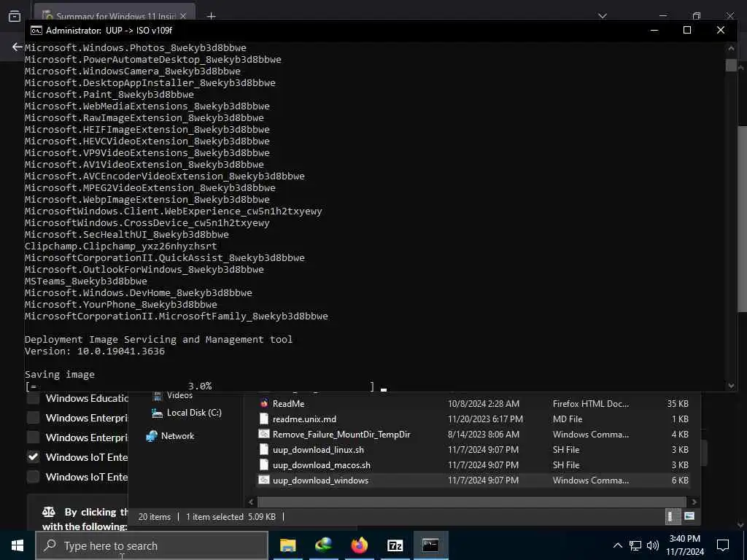Select Remove_Failure_MountDir_TempDir file
This screenshot has width=747, height=560.
pos(341,435)
